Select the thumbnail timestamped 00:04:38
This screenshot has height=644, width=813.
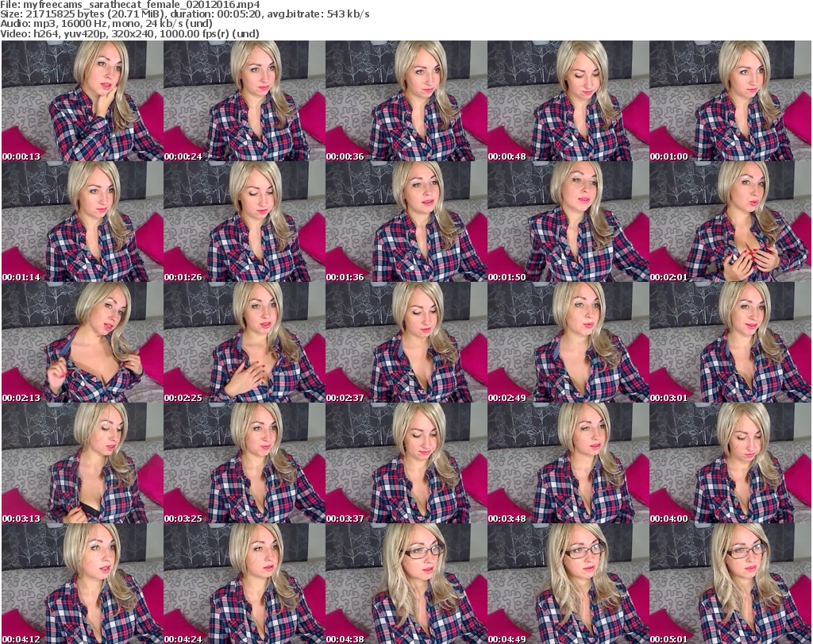click(406, 584)
